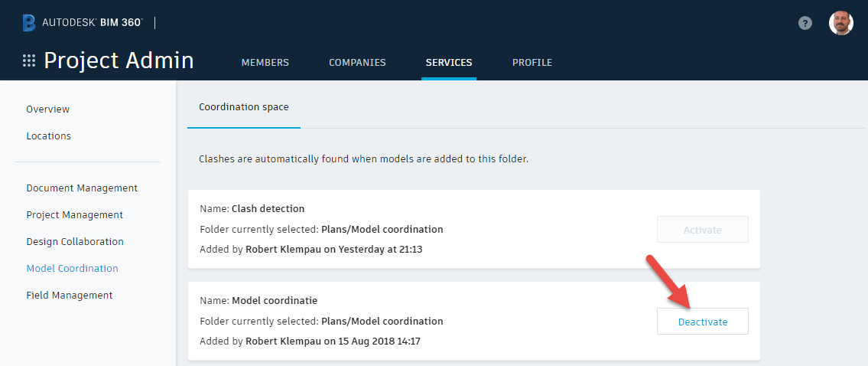Click the Model coordinatie name text
Image resolution: width=868 pixels, height=366 pixels.
tap(275, 301)
